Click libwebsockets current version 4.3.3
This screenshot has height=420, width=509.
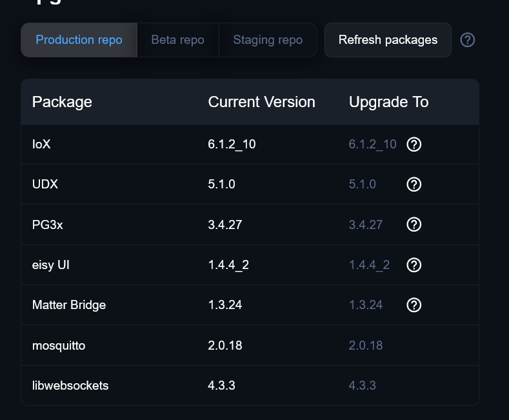coord(221,386)
